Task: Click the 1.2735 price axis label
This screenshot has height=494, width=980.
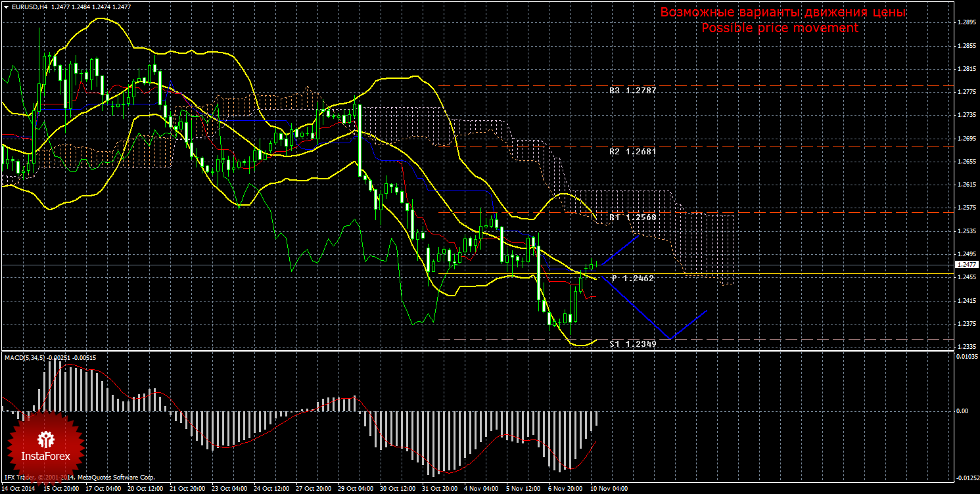Action: click(x=966, y=115)
